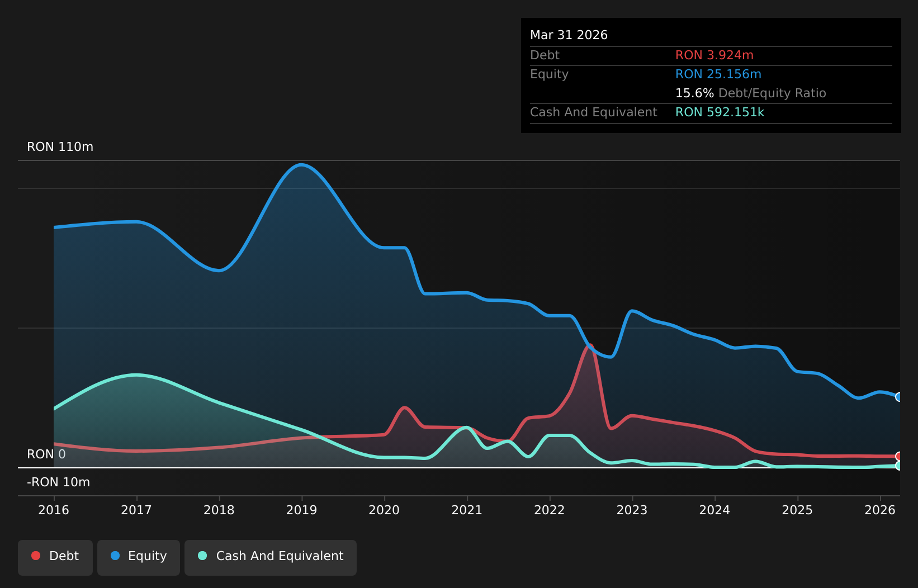
Task: Click the 2026 x-axis label
Action: coord(880,510)
